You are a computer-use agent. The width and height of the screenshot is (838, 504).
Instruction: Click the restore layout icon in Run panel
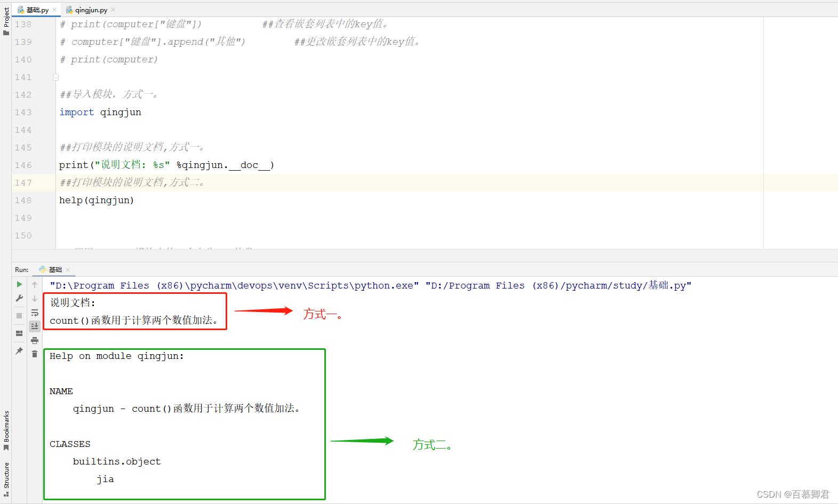point(19,333)
